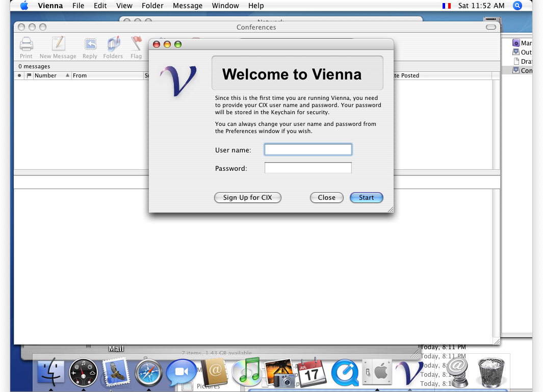Click Sign Up for CIX button
Screen dimensions: 543x392
coord(248,197)
